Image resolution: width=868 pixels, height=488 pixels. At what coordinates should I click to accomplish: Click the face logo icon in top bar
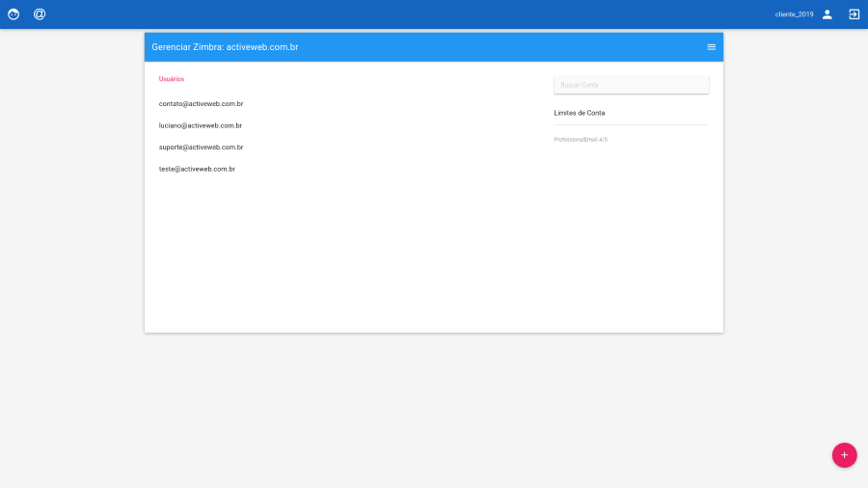point(14,14)
